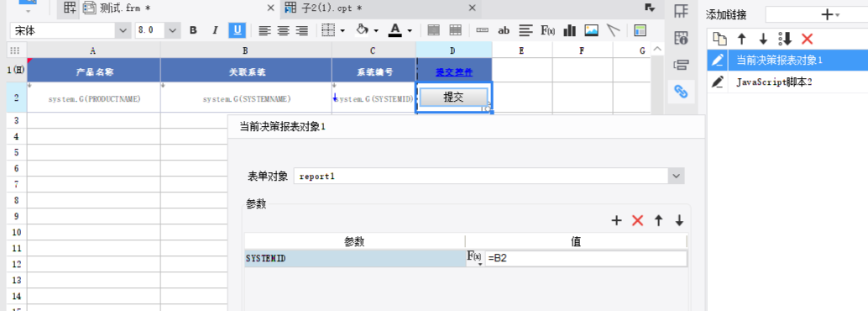Close the 测试.frm tab

(x=270, y=8)
